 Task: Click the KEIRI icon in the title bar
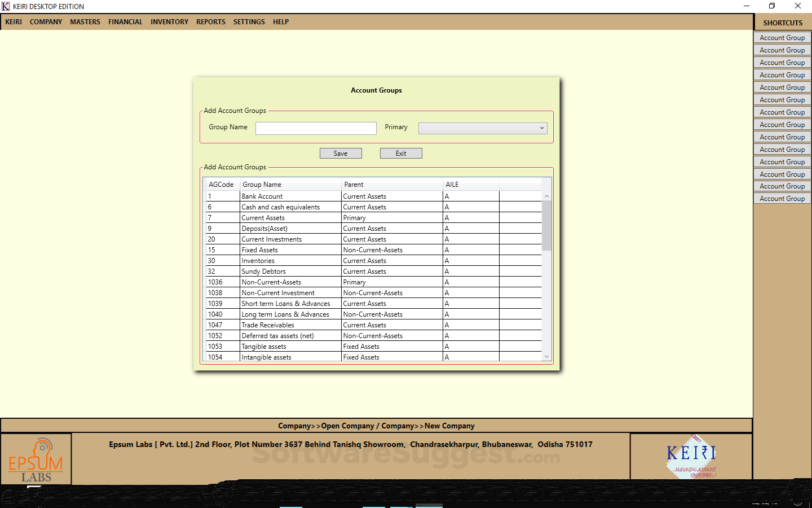[x=6, y=6]
